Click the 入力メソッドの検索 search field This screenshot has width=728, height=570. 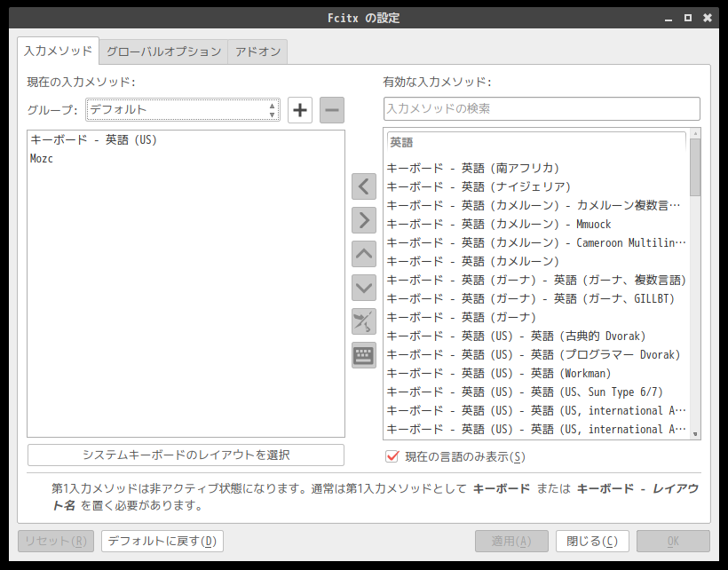(x=542, y=108)
